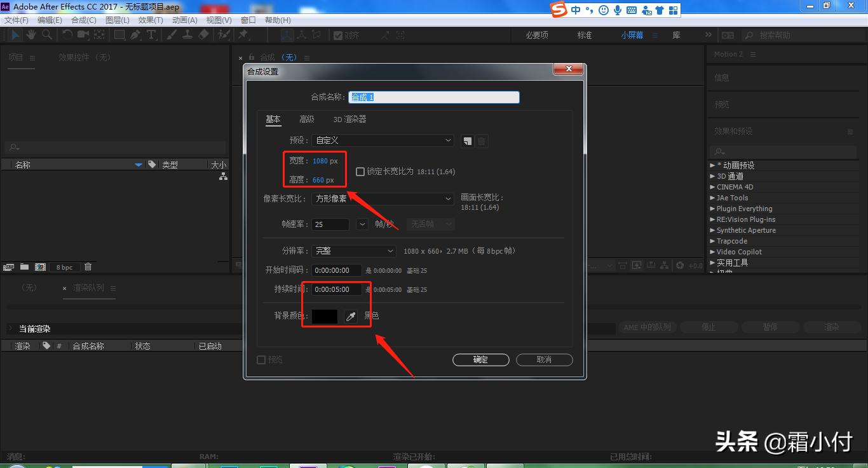Open the frame rate dropdown arrow
The width and height of the screenshot is (868, 468).
tap(362, 224)
